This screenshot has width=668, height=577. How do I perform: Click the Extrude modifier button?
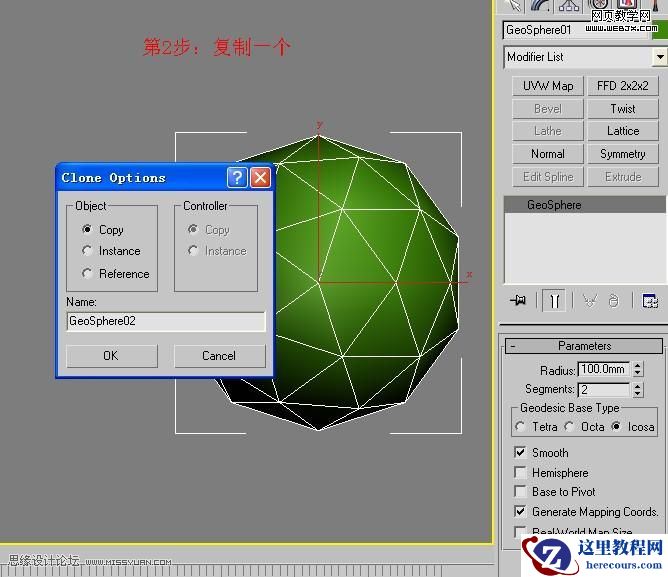[x=623, y=177]
